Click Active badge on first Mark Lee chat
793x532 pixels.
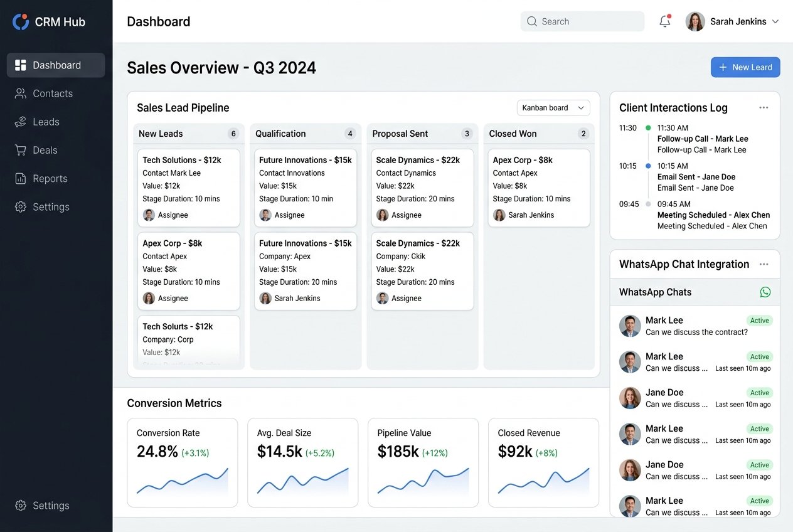pos(759,321)
